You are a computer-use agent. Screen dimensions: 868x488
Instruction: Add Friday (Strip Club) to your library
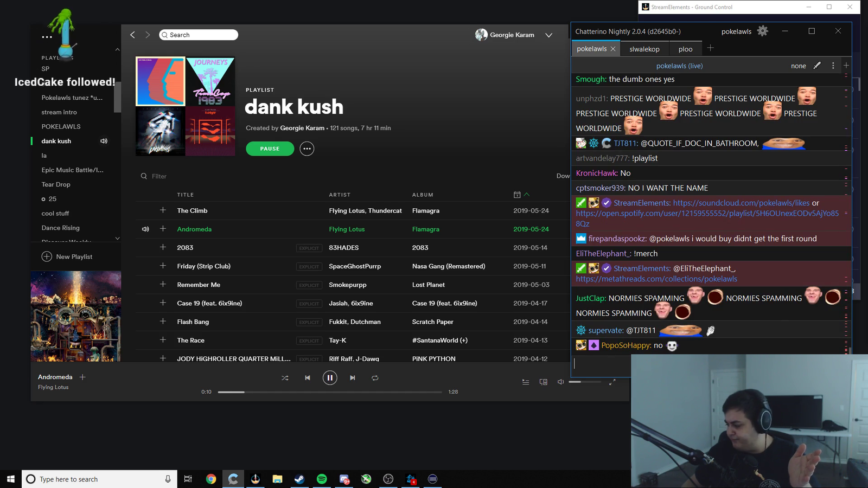coord(163,266)
